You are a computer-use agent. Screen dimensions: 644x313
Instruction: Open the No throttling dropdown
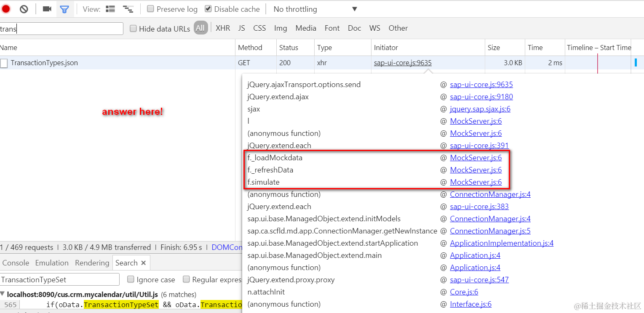[315, 9]
